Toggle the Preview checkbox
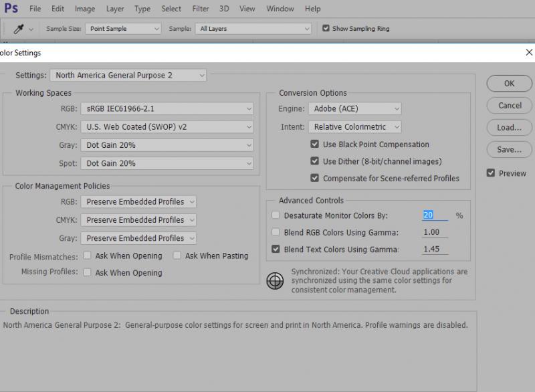The width and height of the screenshot is (535, 392). [491, 173]
